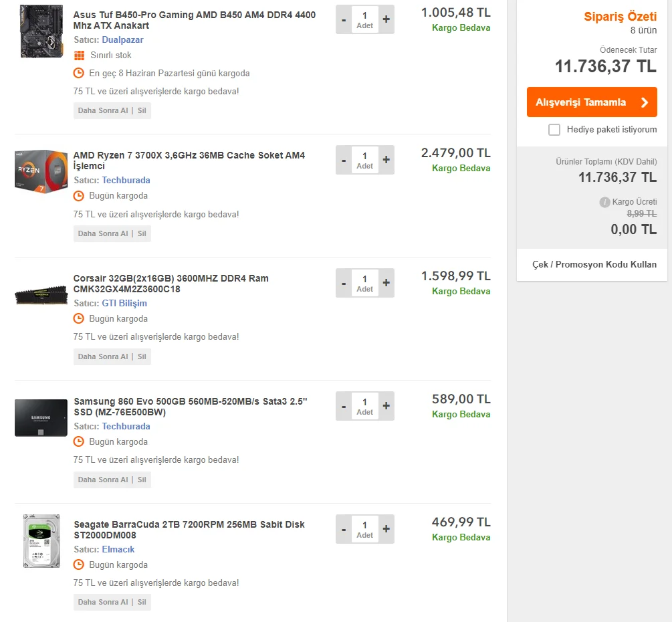Open the Elmacık seller link
This screenshot has width=672, height=622.
click(x=118, y=550)
